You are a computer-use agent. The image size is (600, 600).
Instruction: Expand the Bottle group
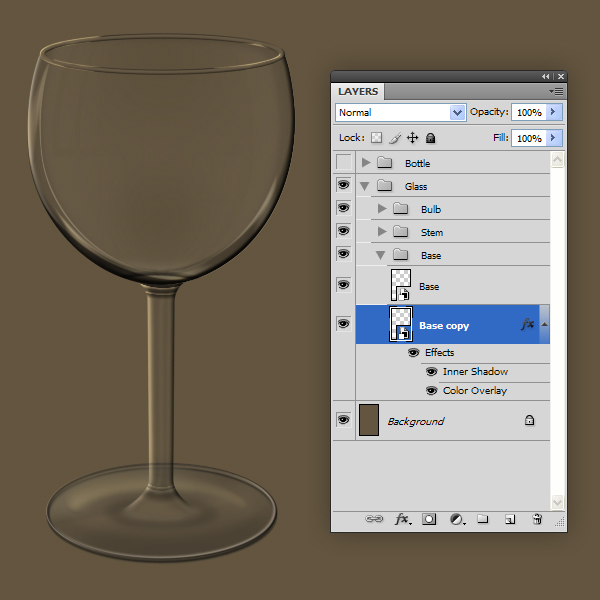pyautogui.click(x=366, y=163)
